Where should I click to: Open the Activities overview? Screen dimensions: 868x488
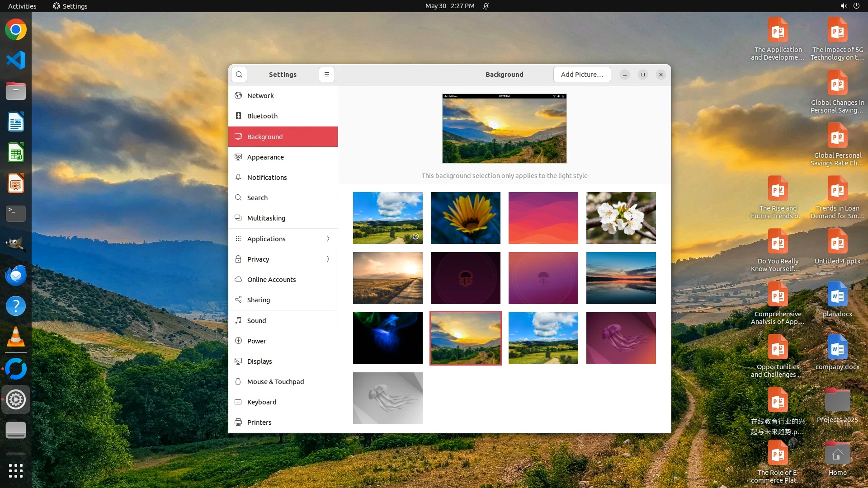tap(22, 6)
